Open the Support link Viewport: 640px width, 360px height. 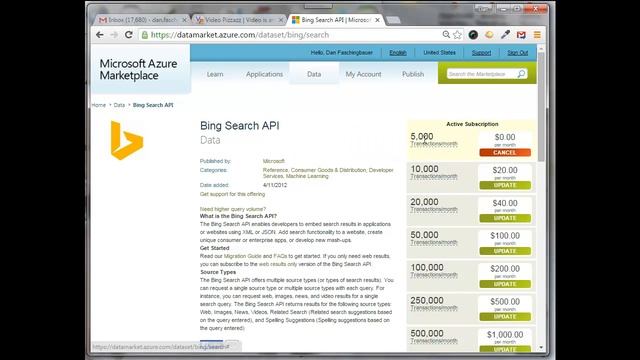pyautogui.click(x=481, y=53)
